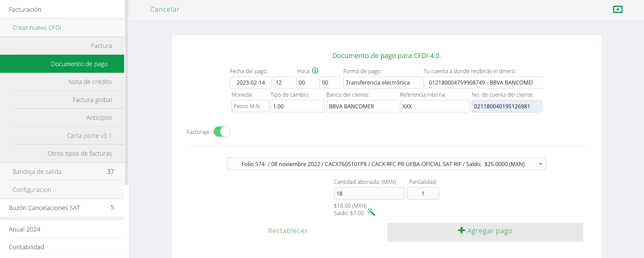Click into Cantidad abonada amount field

[x=368, y=194]
